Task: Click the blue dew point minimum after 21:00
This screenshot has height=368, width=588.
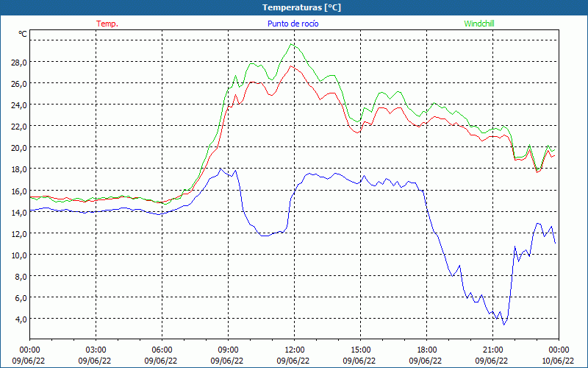Action: point(504,325)
